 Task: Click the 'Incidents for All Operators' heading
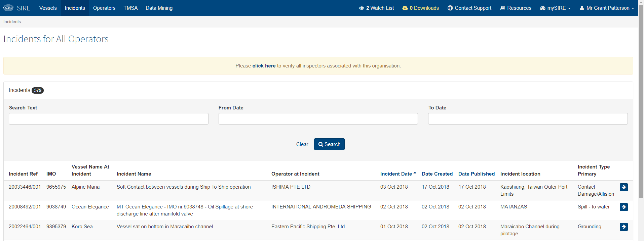(x=56, y=39)
